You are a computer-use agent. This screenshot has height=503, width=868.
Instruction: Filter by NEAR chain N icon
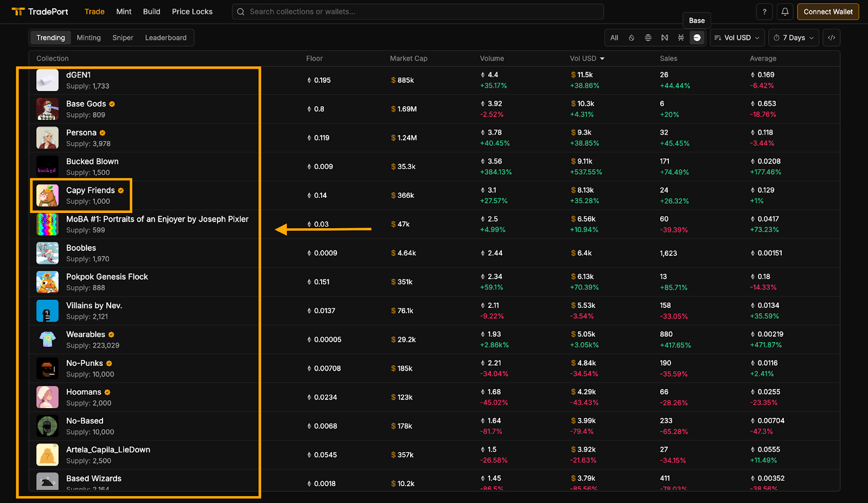click(665, 37)
